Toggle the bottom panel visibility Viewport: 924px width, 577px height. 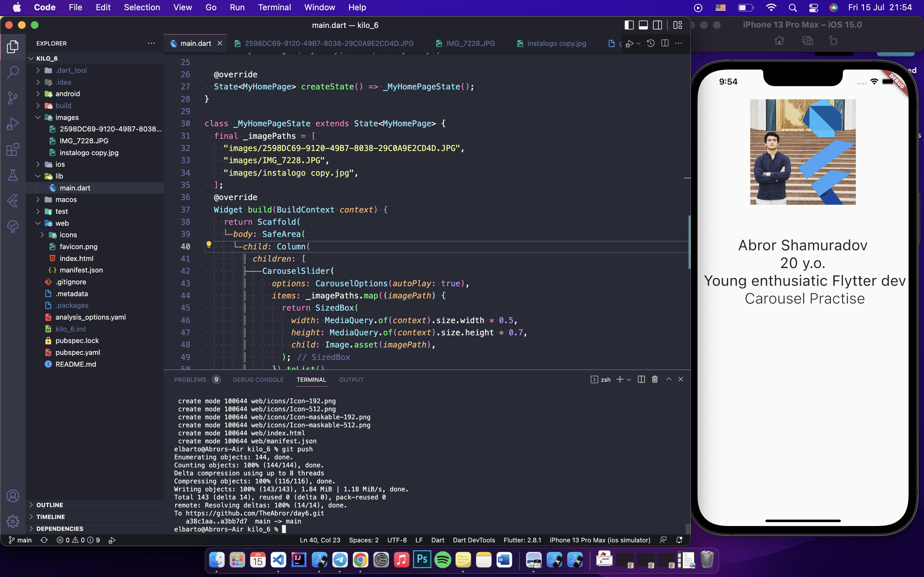pos(643,25)
